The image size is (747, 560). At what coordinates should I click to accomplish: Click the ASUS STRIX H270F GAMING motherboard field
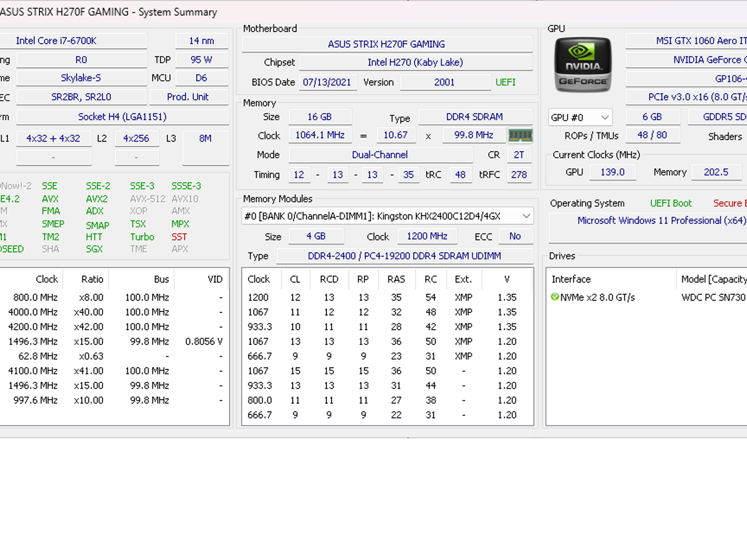[387, 44]
